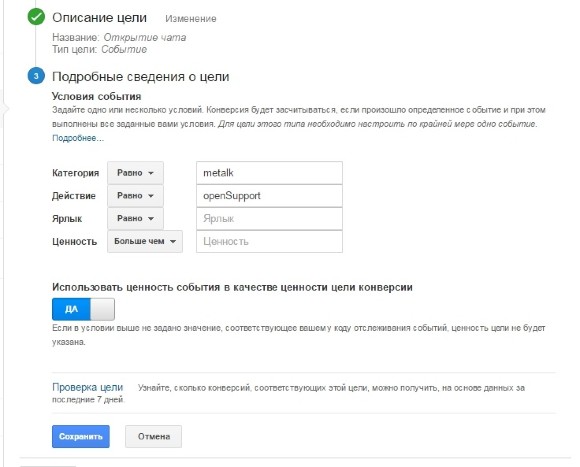Click the Проверка цели link
This screenshot has width=580, height=467.
coord(87,387)
